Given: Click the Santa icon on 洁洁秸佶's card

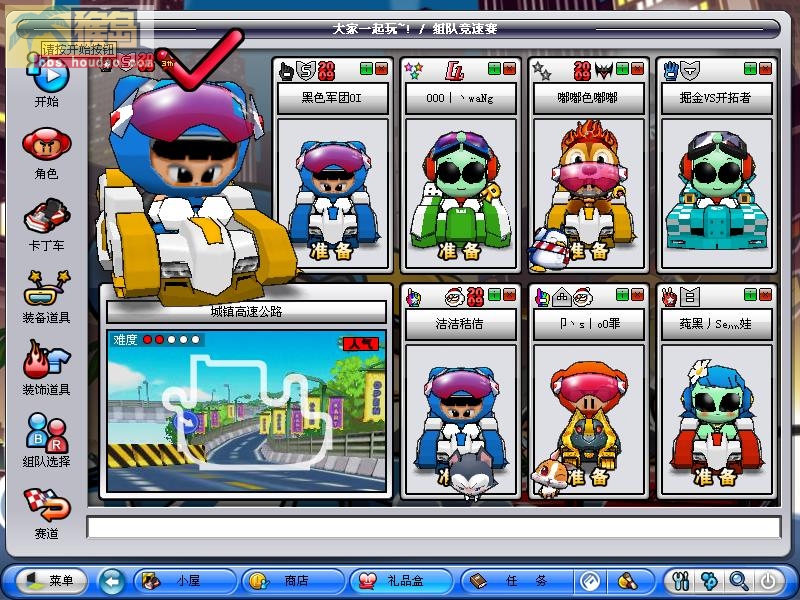Looking at the screenshot, I should (453, 296).
